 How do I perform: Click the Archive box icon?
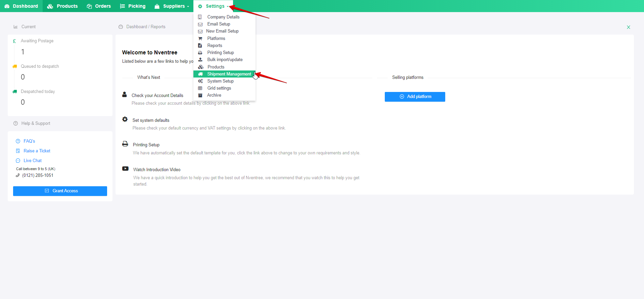pos(200,95)
